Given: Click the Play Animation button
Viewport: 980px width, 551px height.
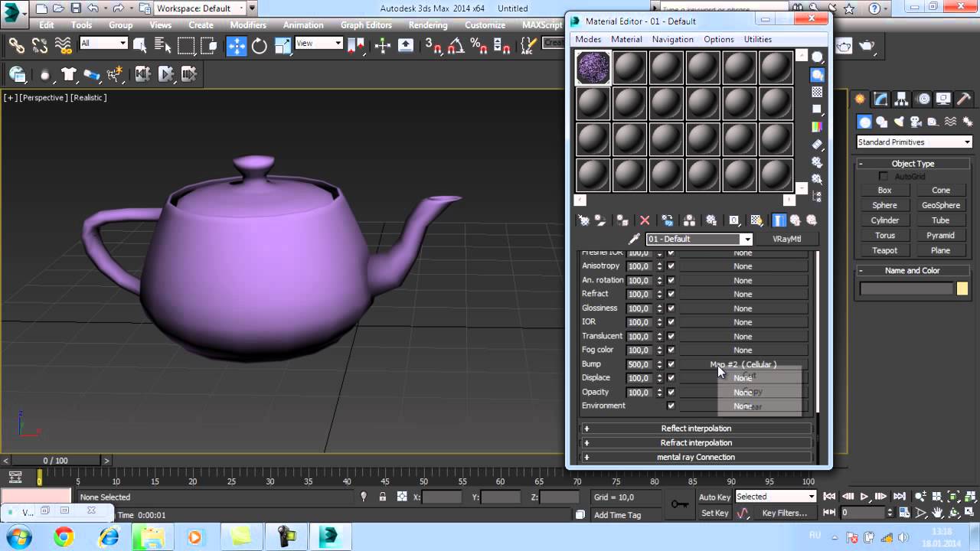Looking at the screenshot, I should click(864, 497).
